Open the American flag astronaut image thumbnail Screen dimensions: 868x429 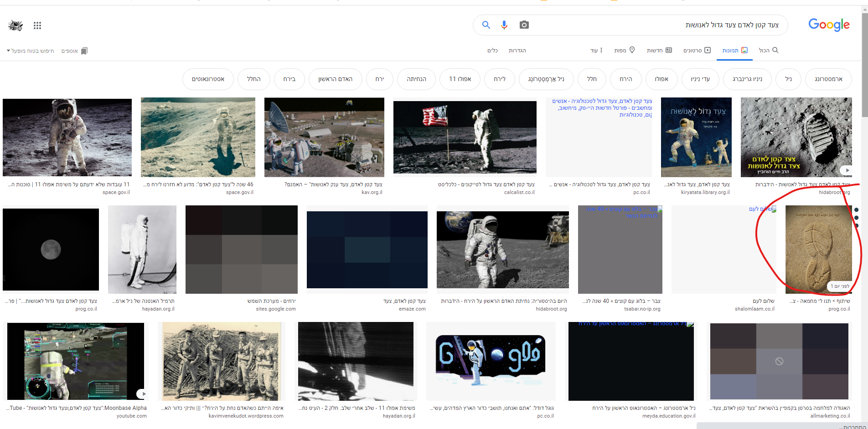click(465, 137)
